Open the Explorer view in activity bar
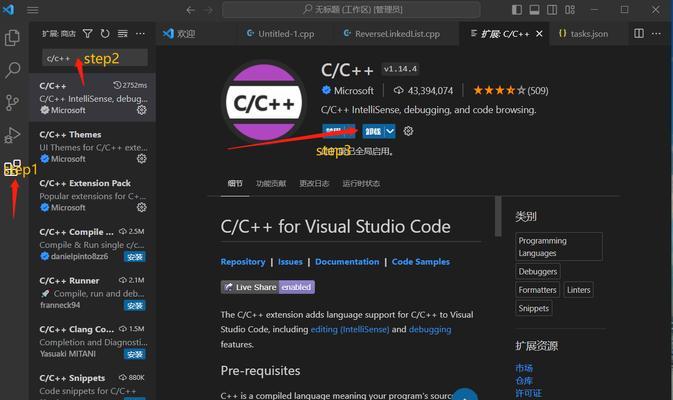The image size is (673, 400). pos(12,38)
